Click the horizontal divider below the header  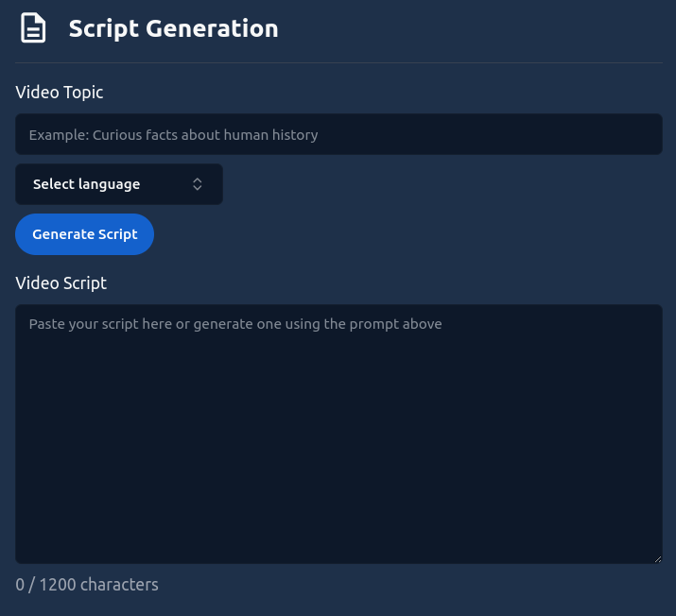tap(338, 62)
